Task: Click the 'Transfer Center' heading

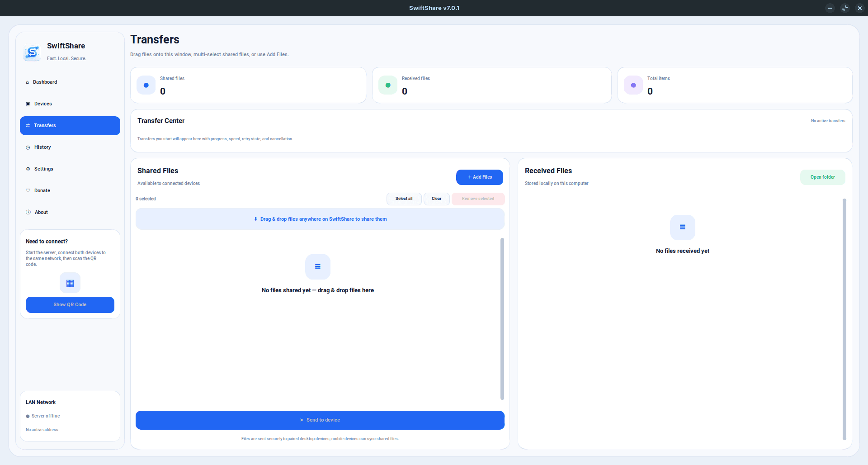Action: click(161, 121)
